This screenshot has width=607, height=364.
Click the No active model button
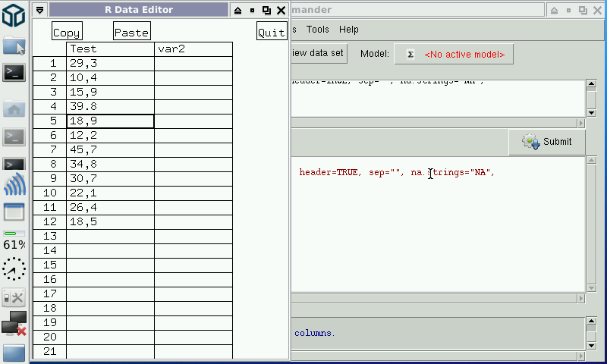pos(454,54)
